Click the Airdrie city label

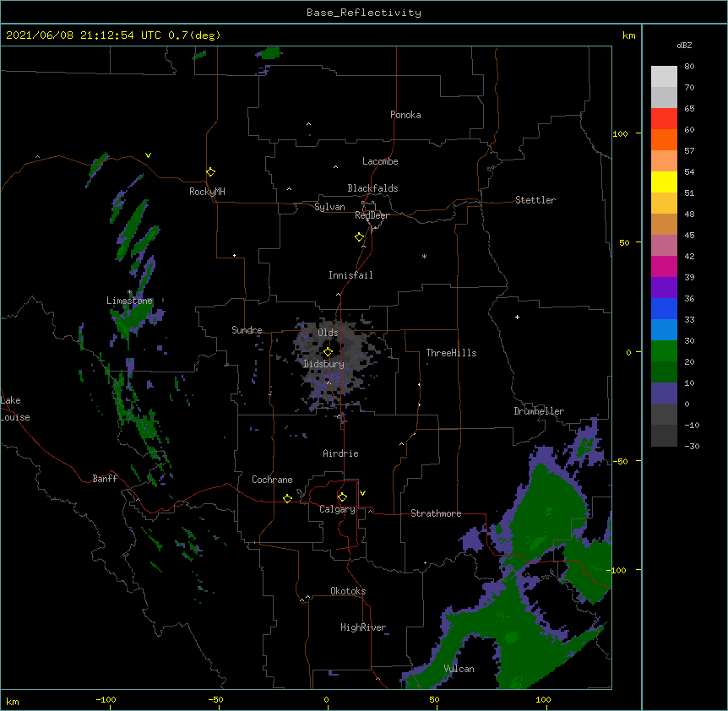(x=341, y=453)
